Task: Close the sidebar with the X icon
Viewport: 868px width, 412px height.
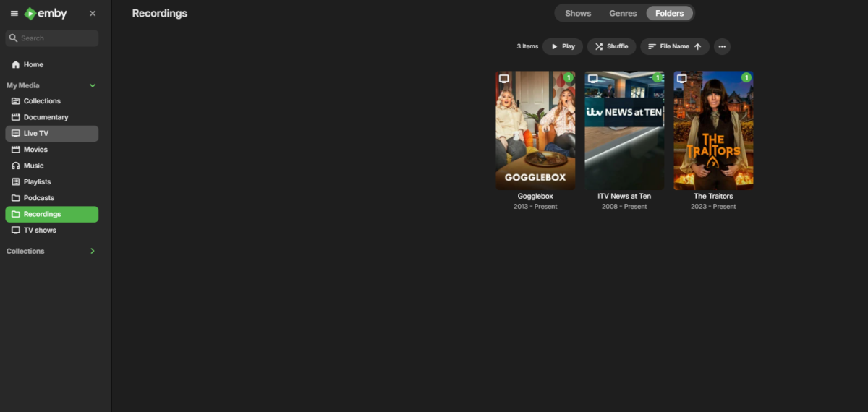Action: coord(93,14)
